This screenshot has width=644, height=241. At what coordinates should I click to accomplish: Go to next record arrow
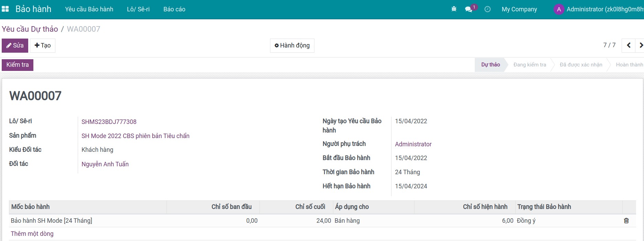(x=641, y=45)
